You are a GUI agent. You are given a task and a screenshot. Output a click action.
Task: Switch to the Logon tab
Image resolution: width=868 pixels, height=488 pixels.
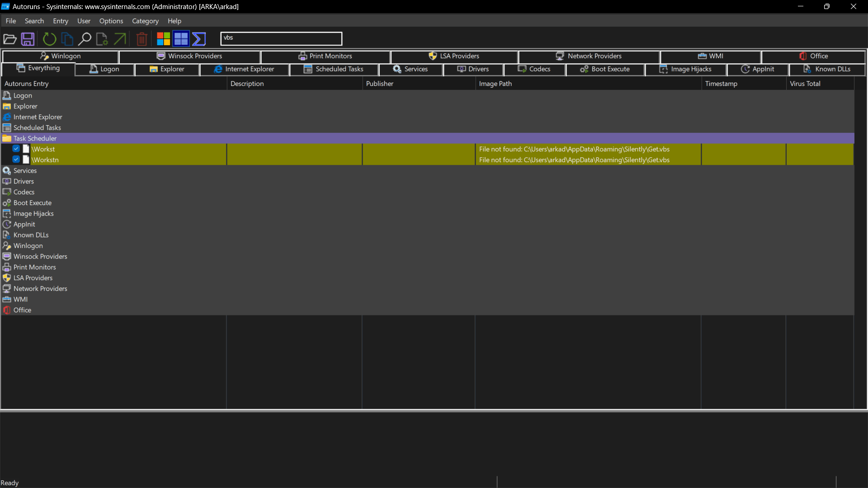coord(104,69)
